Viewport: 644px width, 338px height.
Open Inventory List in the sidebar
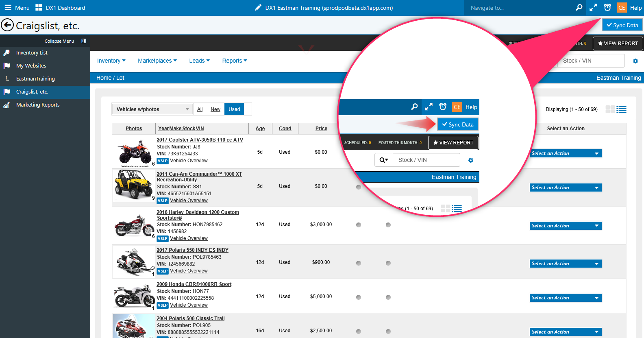coord(32,53)
